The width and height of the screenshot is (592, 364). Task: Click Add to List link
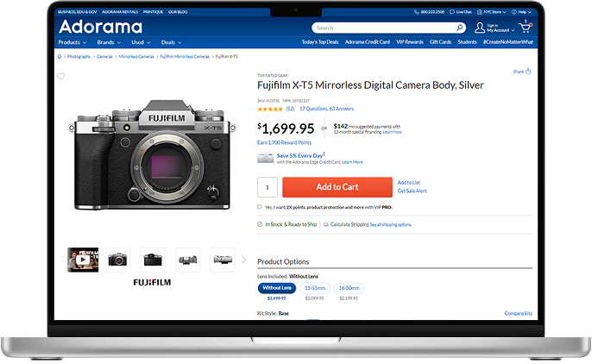[408, 183]
